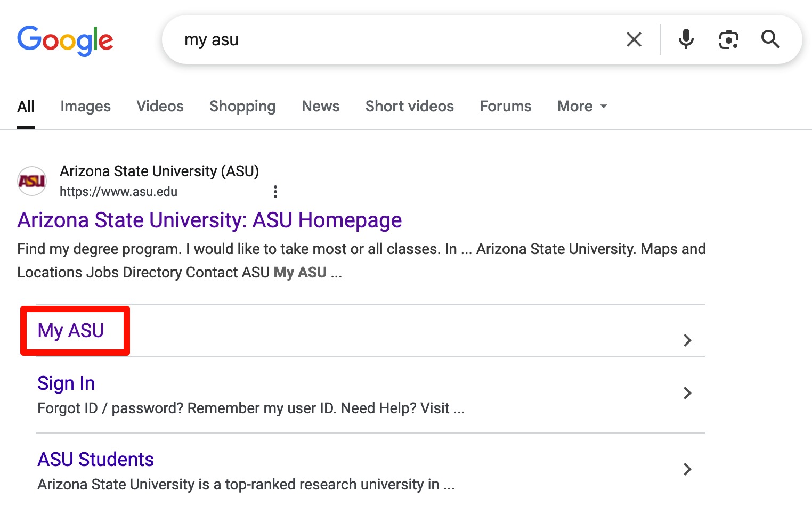
Task: Click the ASU favicon logo
Action: tap(32, 181)
